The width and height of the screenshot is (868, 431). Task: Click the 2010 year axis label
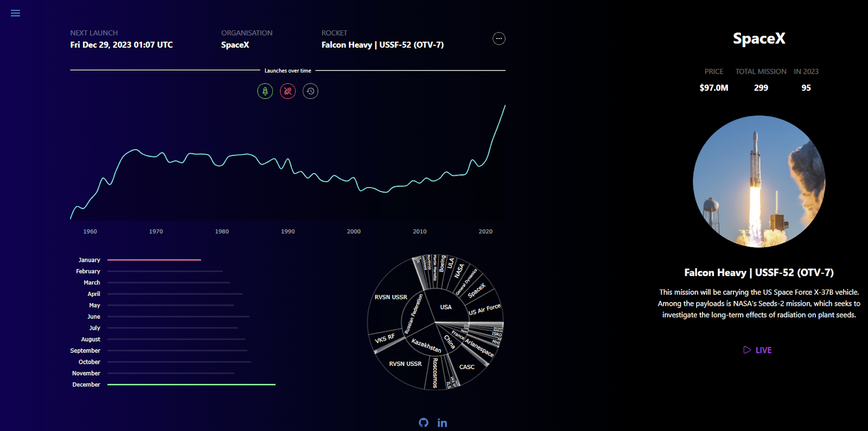pos(419,231)
